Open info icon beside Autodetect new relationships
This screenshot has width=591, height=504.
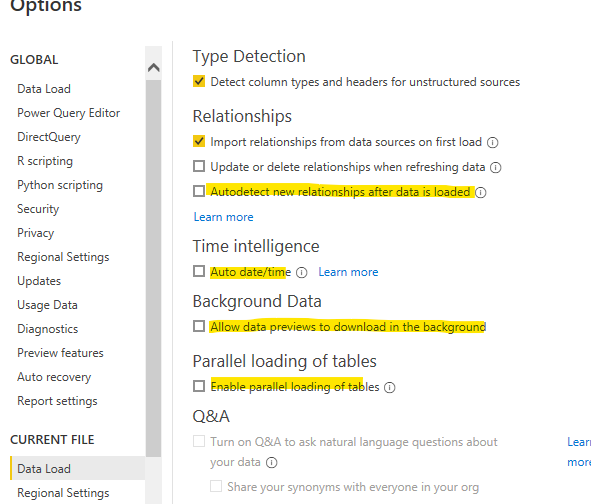[x=481, y=193]
